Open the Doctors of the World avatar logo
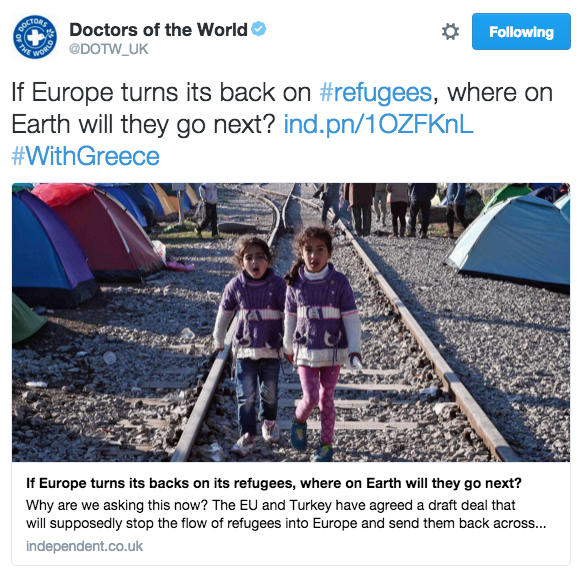Viewport: 583px width, 575px height. pos(35,37)
